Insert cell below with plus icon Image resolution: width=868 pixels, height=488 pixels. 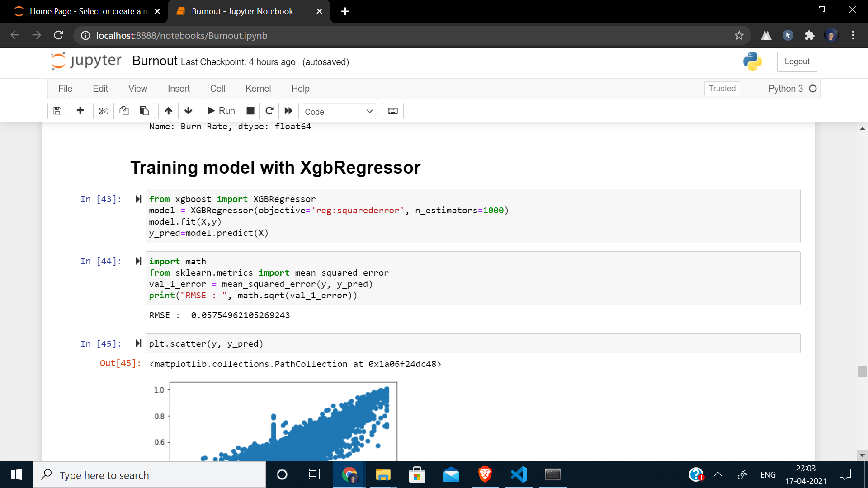pyautogui.click(x=80, y=111)
